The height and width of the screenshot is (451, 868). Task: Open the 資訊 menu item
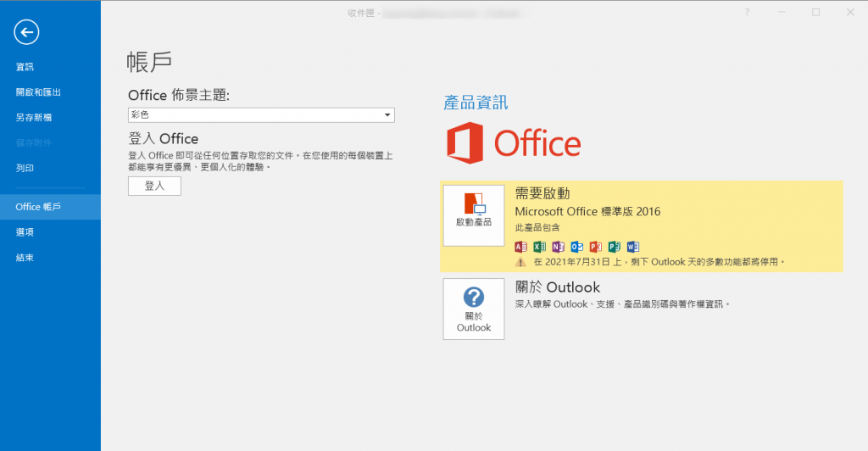25,67
